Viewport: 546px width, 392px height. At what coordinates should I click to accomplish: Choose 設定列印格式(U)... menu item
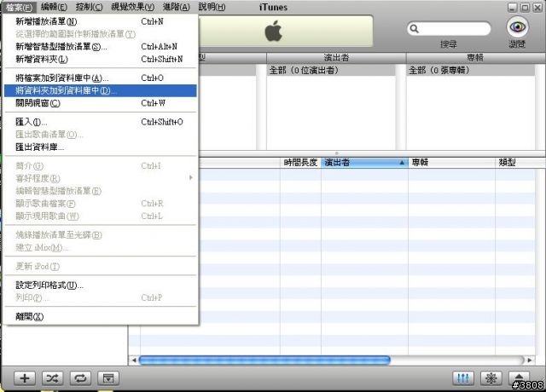click(x=101, y=285)
